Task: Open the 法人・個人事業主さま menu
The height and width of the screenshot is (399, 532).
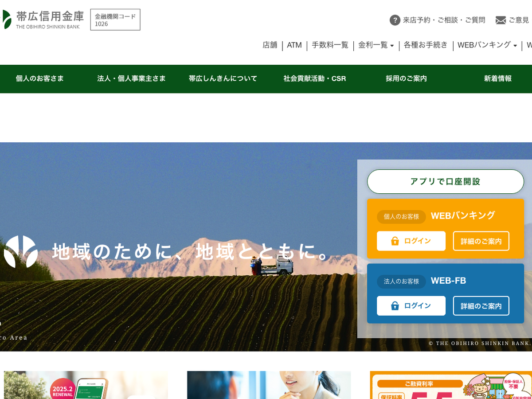Action: click(131, 78)
